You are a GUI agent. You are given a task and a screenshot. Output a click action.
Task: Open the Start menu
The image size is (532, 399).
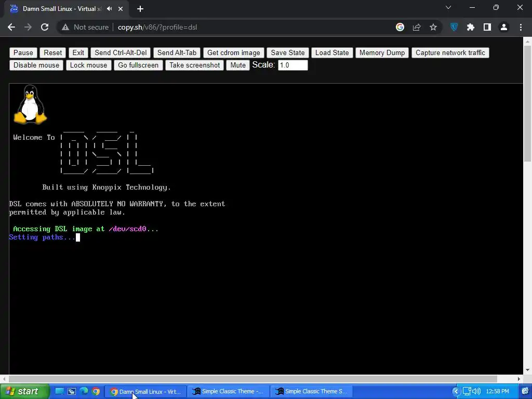pos(24,392)
